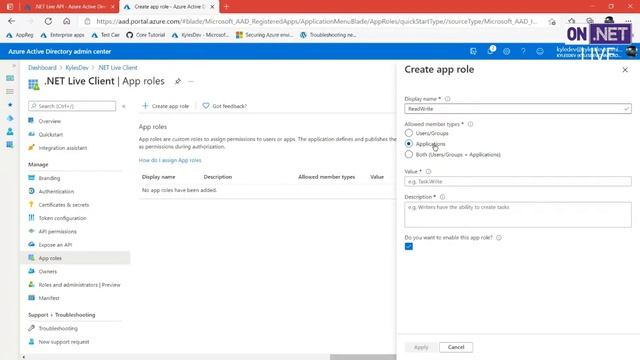Open the favorites star in left rail
This screenshot has width=640, height=360.
[10, 105]
